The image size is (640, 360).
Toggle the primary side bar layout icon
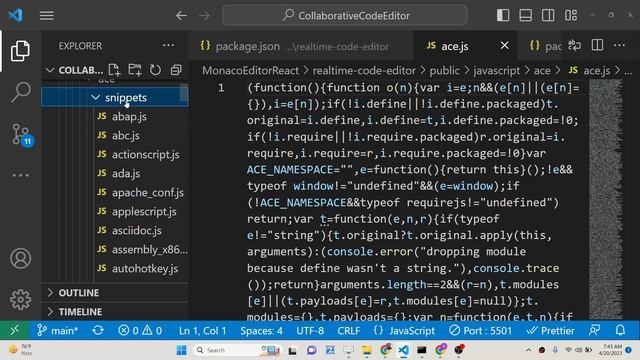(503, 16)
